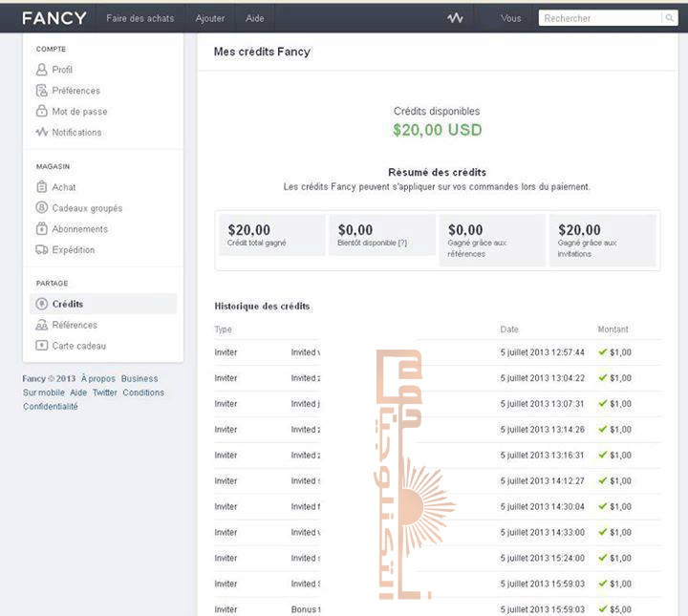This screenshot has width=688, height=616.
Task: Click the green checkmark on the 12:57:44 row
Action: (x=602, y=351)
